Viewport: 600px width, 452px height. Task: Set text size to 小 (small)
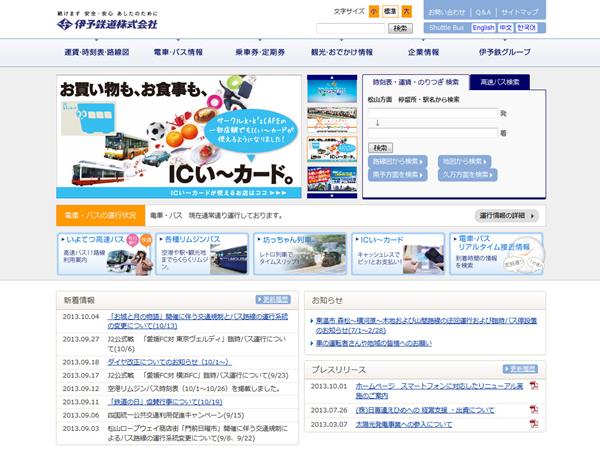click(x=374, y=11)
